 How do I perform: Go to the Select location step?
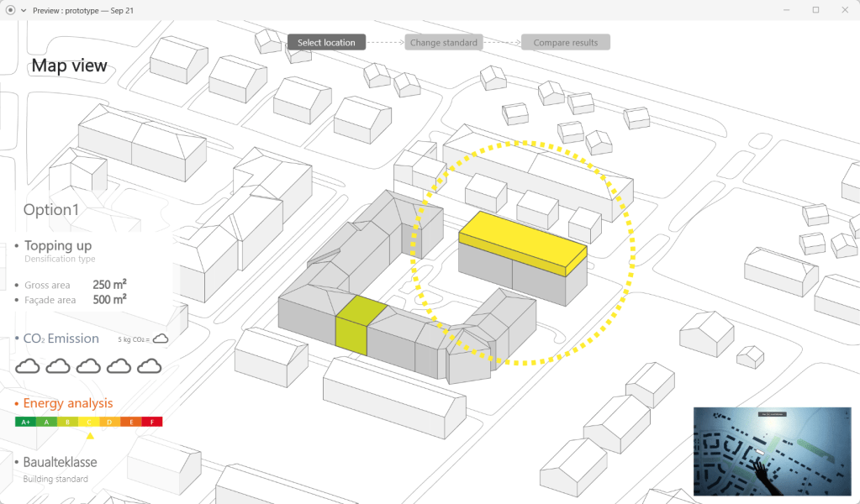tap(326, 42)
